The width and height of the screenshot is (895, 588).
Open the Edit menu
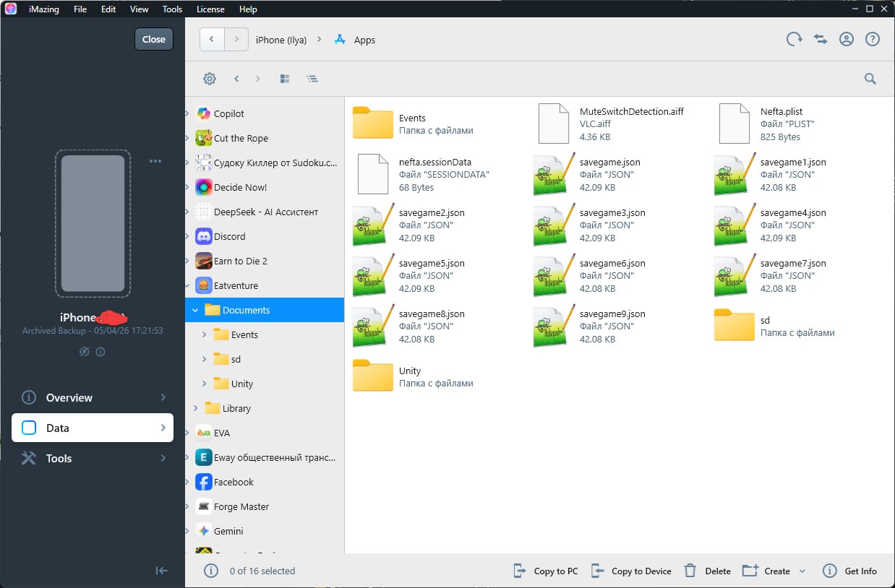[108, 9]
